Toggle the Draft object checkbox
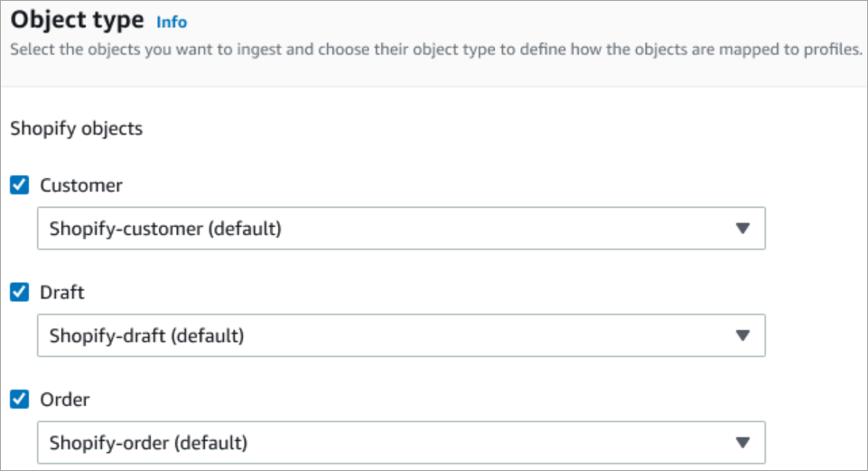Viewport: 868px width, 471px height. (x=19, y=292)
